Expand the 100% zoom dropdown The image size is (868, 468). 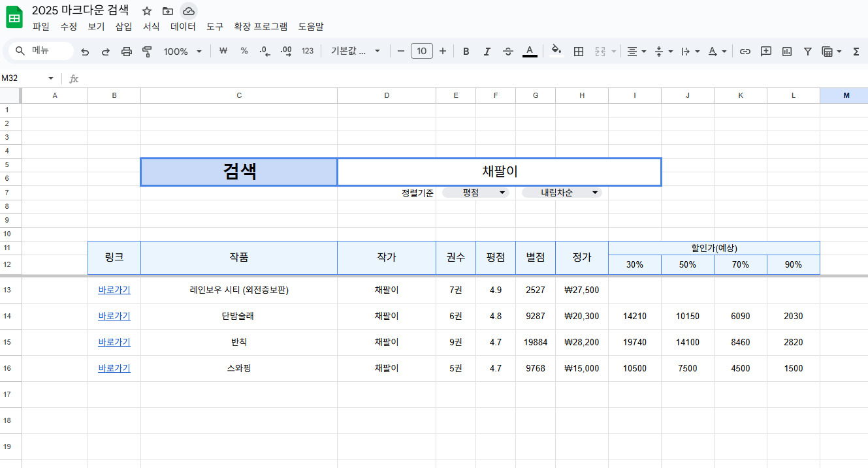[182, 52]
